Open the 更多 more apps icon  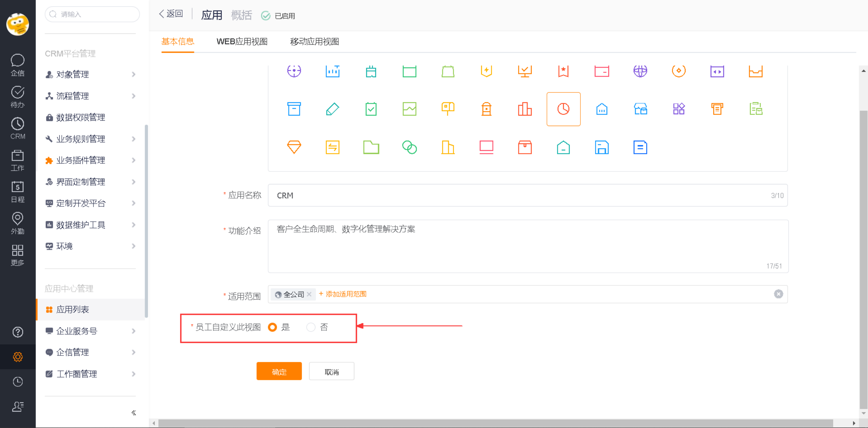pyautogui.click(x=18, y=255)
